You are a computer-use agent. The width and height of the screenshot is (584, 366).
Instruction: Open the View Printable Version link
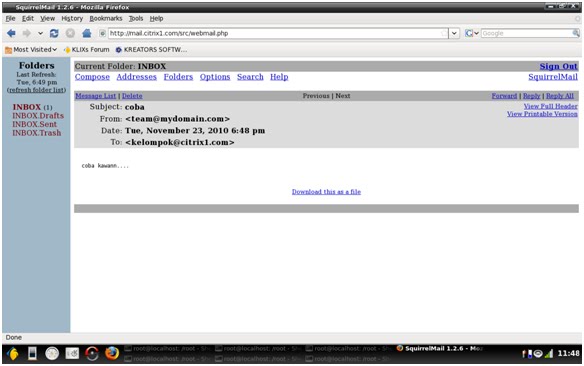542,114
